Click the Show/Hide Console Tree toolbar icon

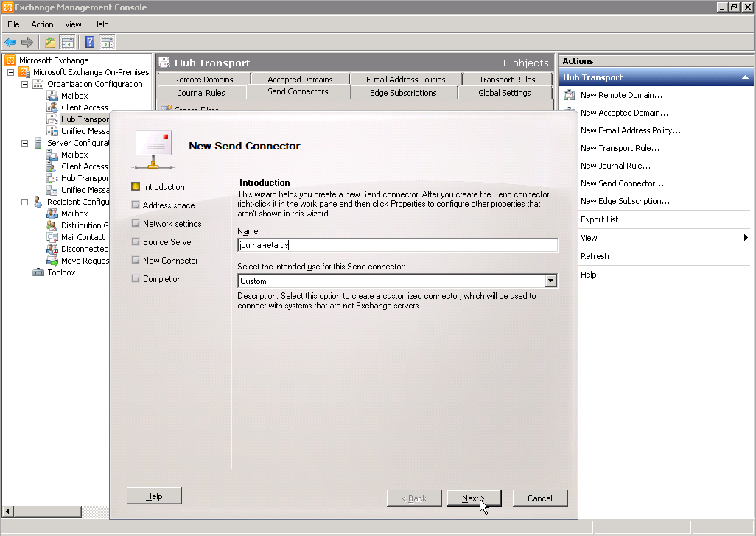click(68, 43)
